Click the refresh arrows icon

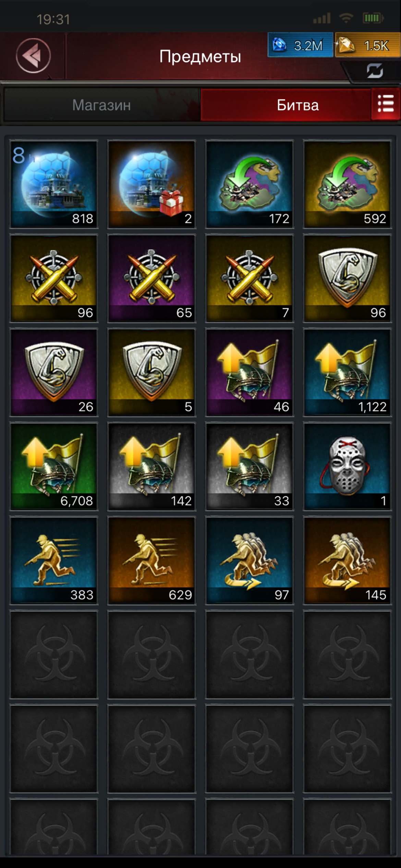[375, 71]
